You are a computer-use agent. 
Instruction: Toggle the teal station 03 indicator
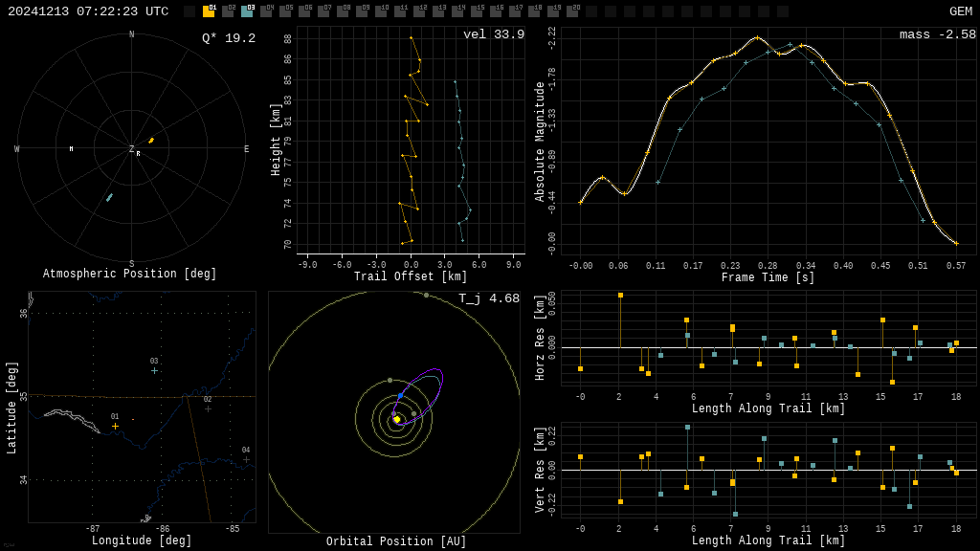click(x=247, y=11)
